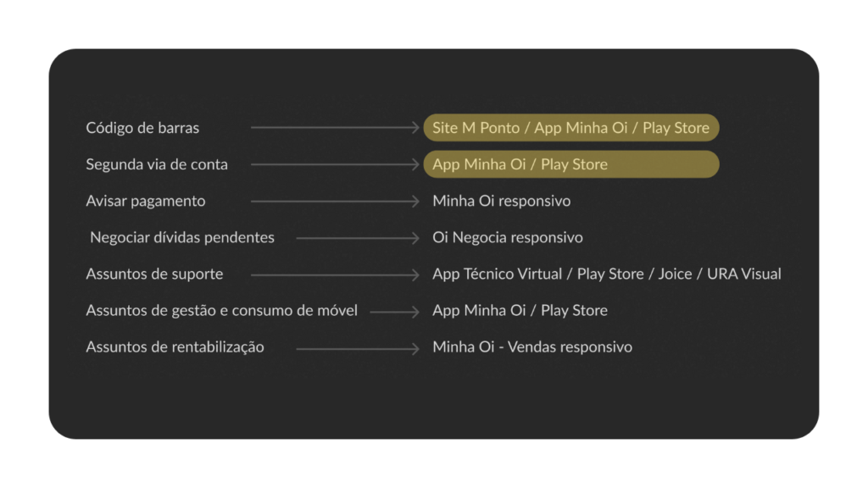Click the highlighted 'App Minha Oi / Play Store' pill

[570, 164]
